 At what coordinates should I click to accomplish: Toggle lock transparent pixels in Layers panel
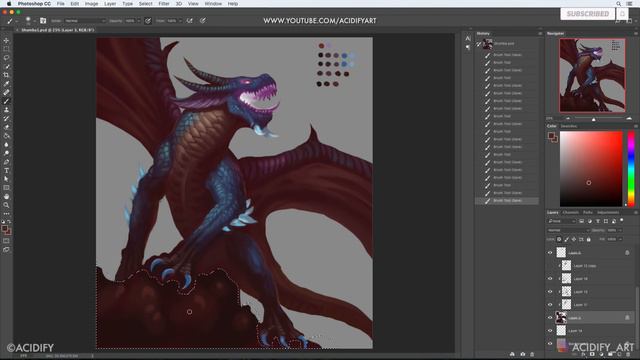coord(559,239)
